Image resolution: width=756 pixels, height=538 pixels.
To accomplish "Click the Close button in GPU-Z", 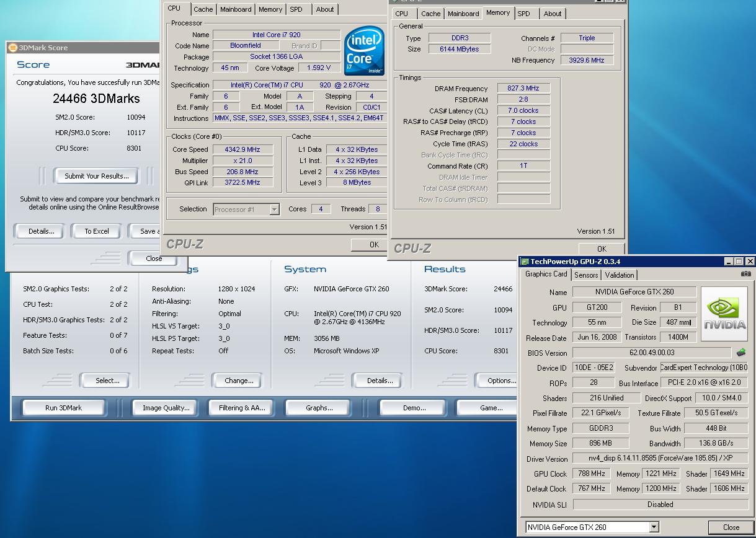I will (x=731, y=527).
